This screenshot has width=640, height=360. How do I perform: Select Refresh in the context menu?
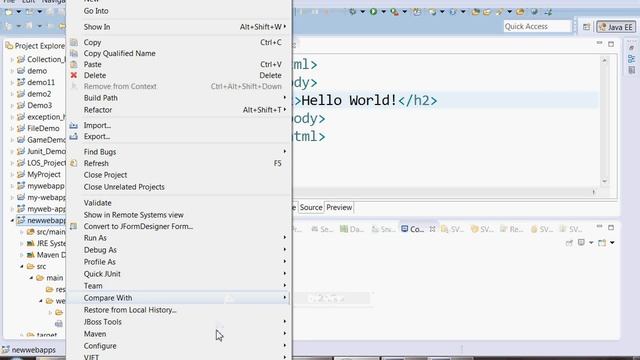(x=179, y=163)
